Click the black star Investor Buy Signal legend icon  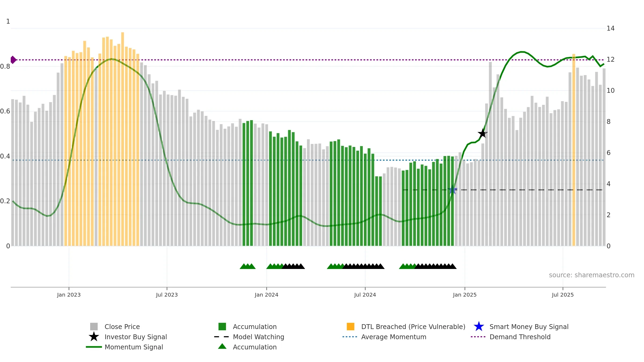tap(94, 337)
